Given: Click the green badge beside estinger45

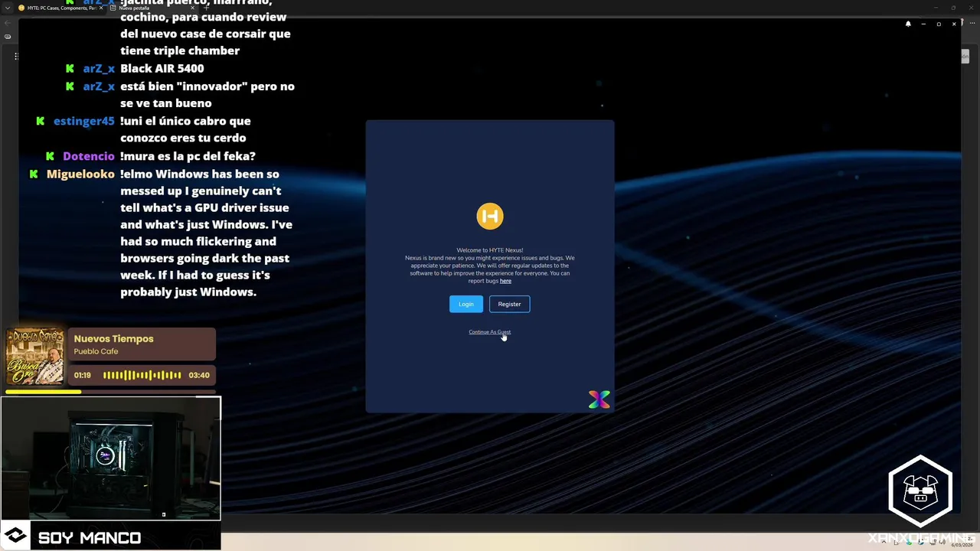Looking at the screenshot, I should (40, 121).
